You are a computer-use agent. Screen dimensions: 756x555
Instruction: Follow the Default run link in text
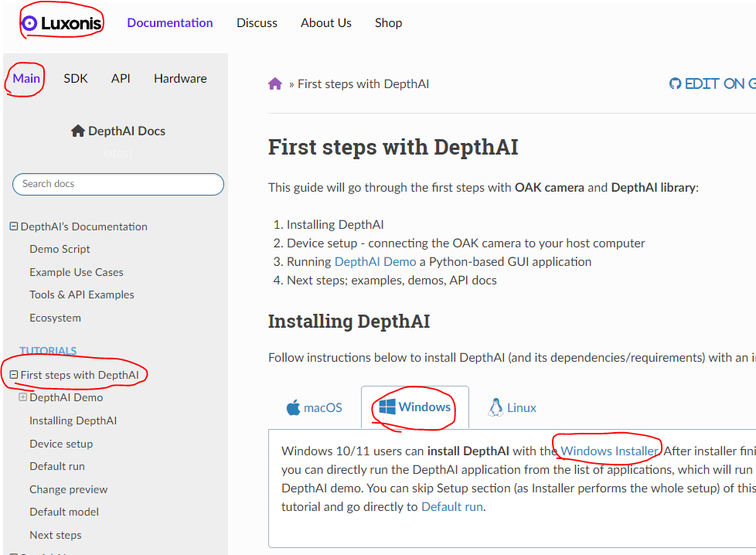pos(452,507)
